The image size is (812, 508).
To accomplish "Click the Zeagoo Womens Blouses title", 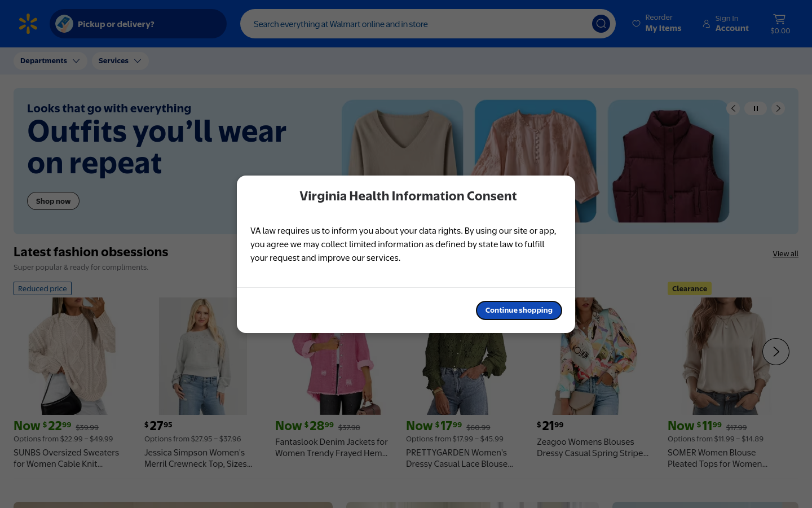I will coord(593,448).
